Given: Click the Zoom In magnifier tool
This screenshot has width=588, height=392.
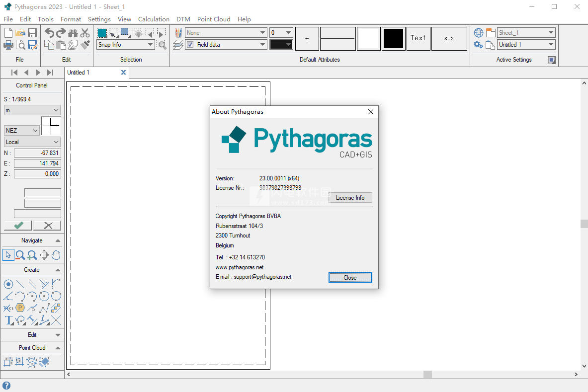Looking at the screenshot, I should (x=32, y=255).
